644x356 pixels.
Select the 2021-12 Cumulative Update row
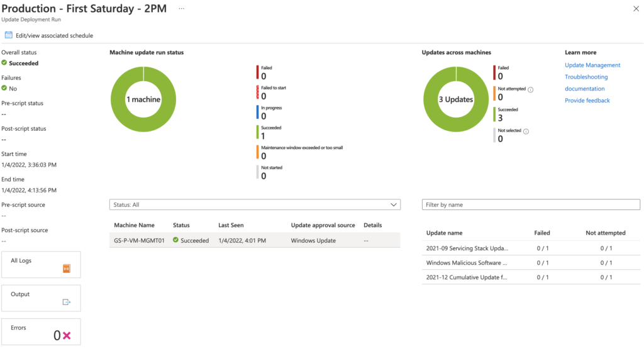coord(531,277)
